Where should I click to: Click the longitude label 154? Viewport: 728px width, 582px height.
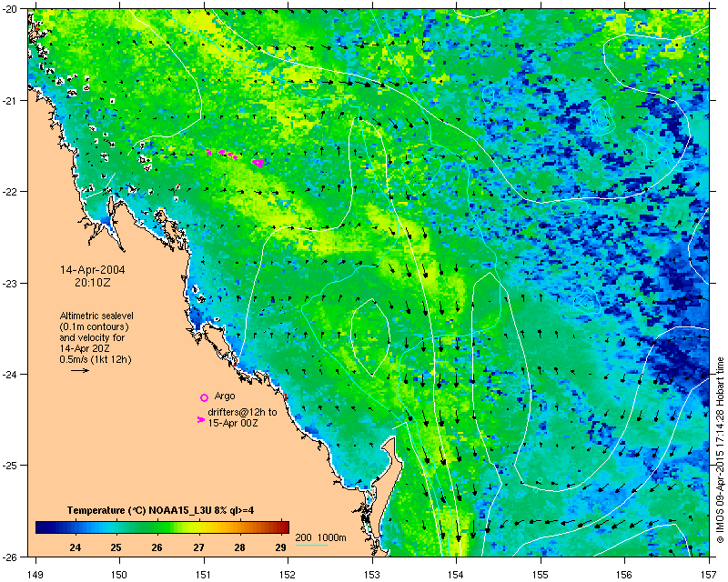[x=457, y=575]
